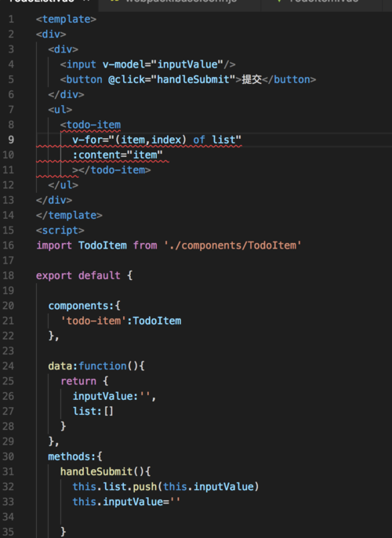392x538 pixels.
Task: Click the closing </div> tag on line 13
Action: click(54, 201)
